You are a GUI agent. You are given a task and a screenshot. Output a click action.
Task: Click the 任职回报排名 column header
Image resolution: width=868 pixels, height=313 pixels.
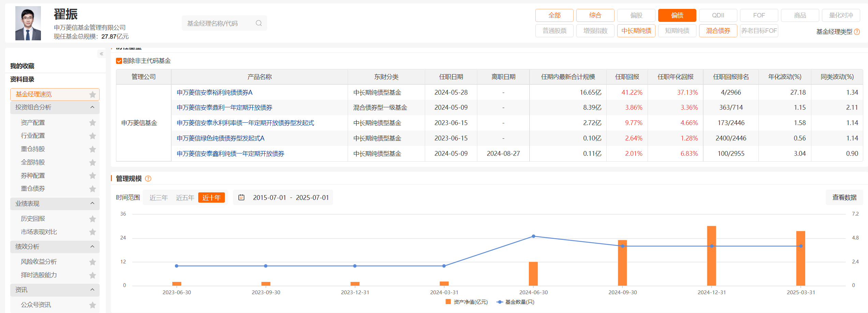click(731, 77)
